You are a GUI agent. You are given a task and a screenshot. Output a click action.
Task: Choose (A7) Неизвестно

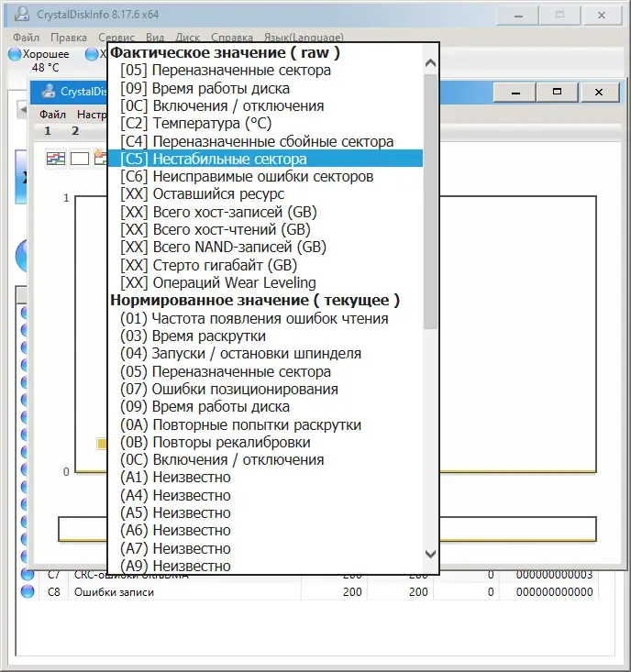coord(265,548)
